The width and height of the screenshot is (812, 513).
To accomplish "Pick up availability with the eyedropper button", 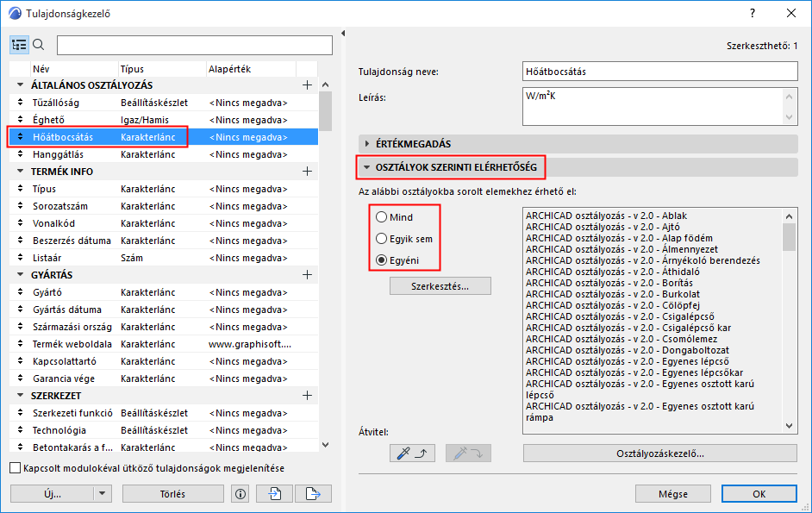I will pos(412,454).
